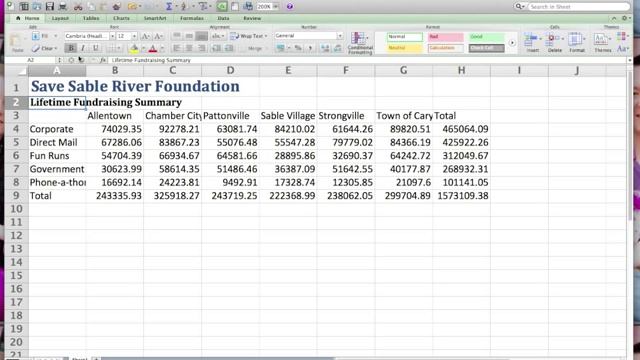Click the Format Painter brush icon
This screenshot has width=640, height=360.
point(117,6)
